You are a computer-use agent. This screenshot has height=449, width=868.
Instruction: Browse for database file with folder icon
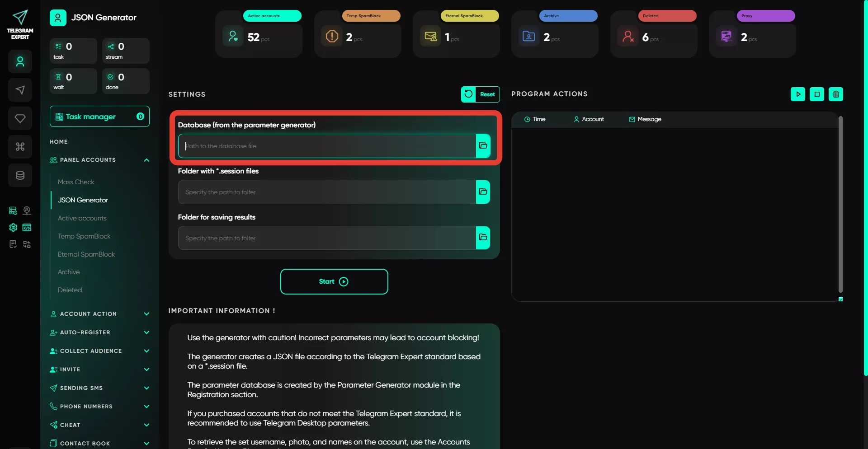click(x=483, y=146)
